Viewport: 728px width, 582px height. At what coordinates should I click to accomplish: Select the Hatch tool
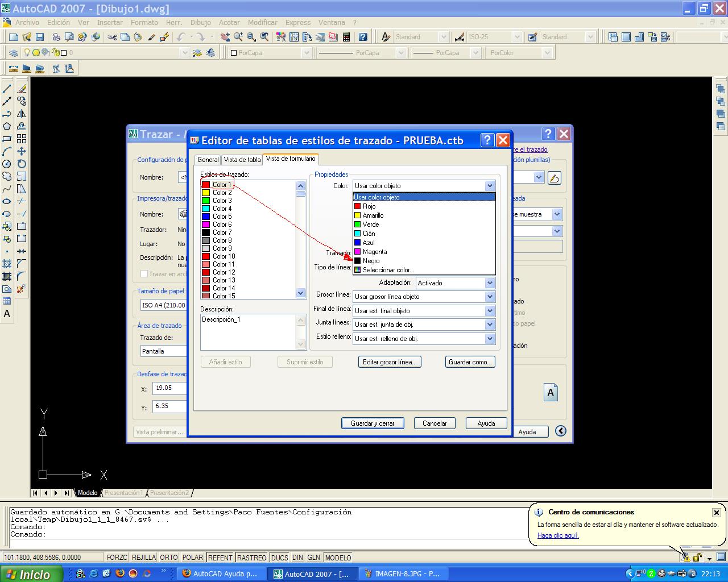(7, 264)
